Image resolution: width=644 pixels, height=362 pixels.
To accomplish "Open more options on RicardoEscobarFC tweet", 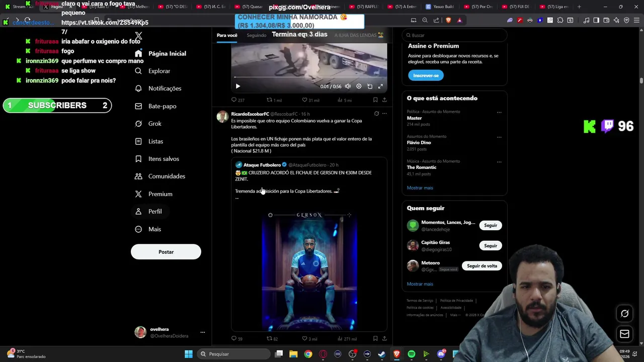I will pos(384,114).
